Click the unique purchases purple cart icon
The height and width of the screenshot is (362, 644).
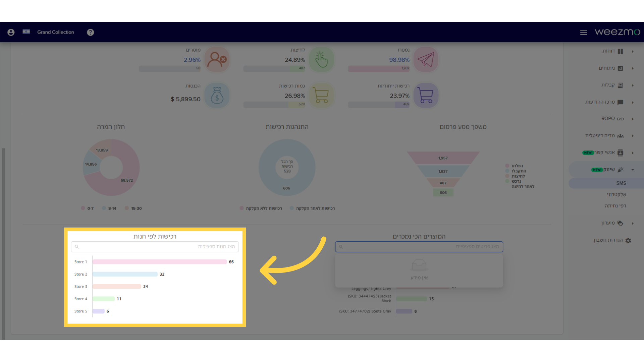pos(426,95)
